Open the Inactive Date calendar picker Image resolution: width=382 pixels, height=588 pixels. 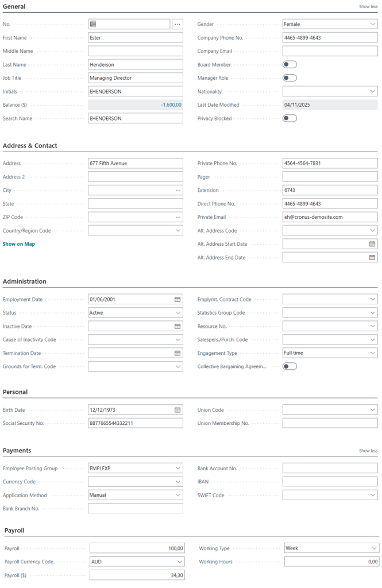[178, 326]
